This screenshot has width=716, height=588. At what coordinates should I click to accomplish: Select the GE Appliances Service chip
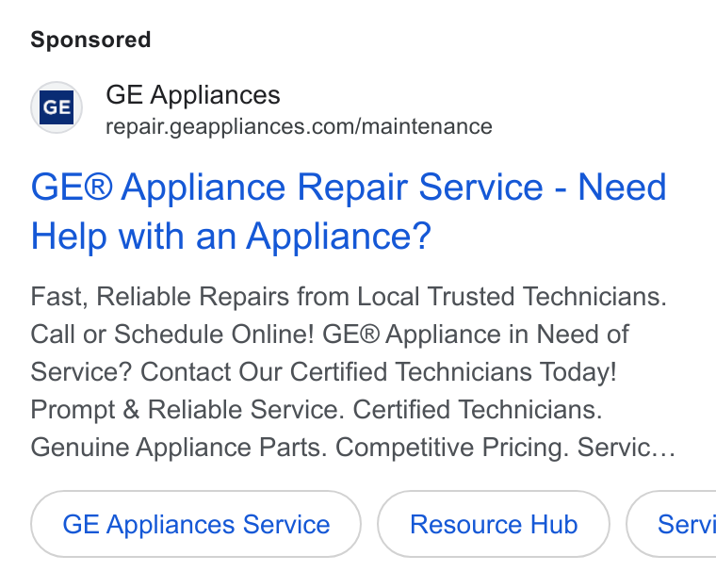(196, 524)
